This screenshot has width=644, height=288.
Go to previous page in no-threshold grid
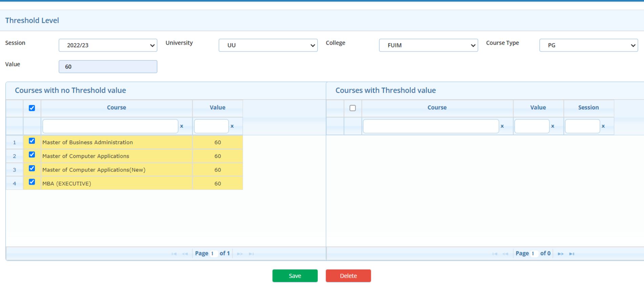(185, 254)
